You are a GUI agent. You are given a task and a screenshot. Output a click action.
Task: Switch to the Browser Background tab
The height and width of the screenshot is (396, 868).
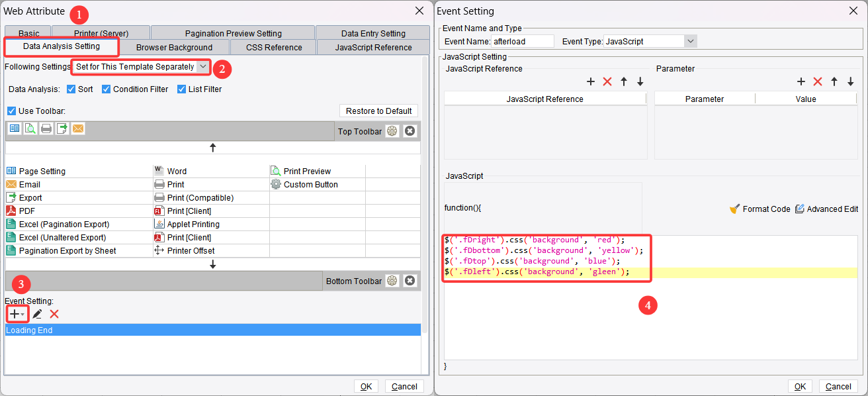[x=174, y=47]
